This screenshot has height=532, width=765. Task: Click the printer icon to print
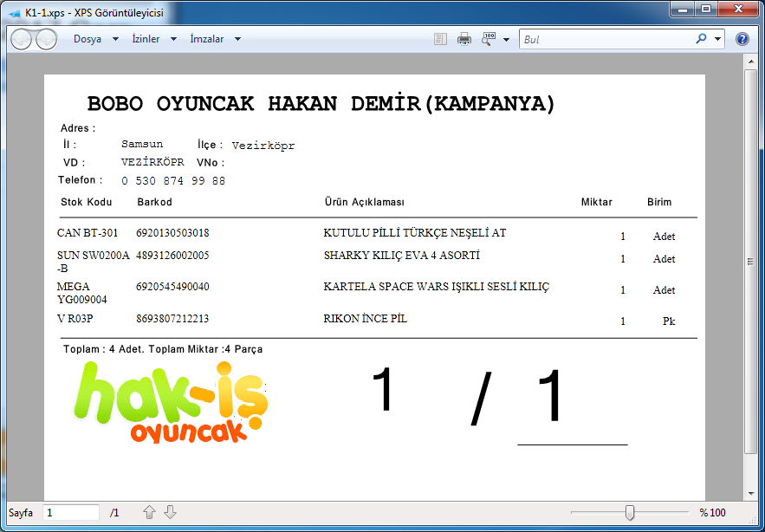pos(464,39)
